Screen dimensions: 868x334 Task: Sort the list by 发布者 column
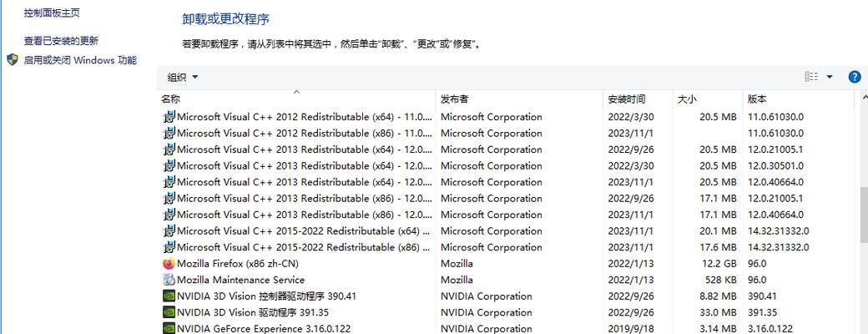coord(455,99)
